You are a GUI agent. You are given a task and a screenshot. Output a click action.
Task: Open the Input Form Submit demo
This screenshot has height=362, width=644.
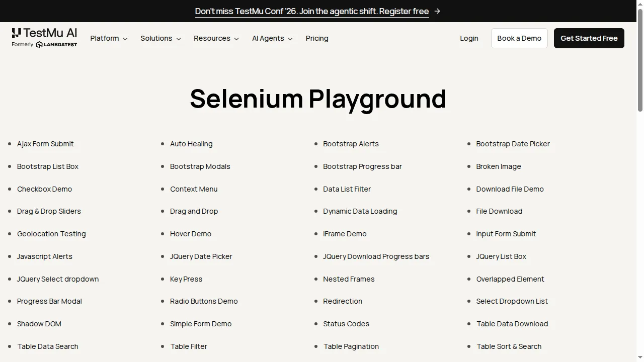tap(506, 234)
